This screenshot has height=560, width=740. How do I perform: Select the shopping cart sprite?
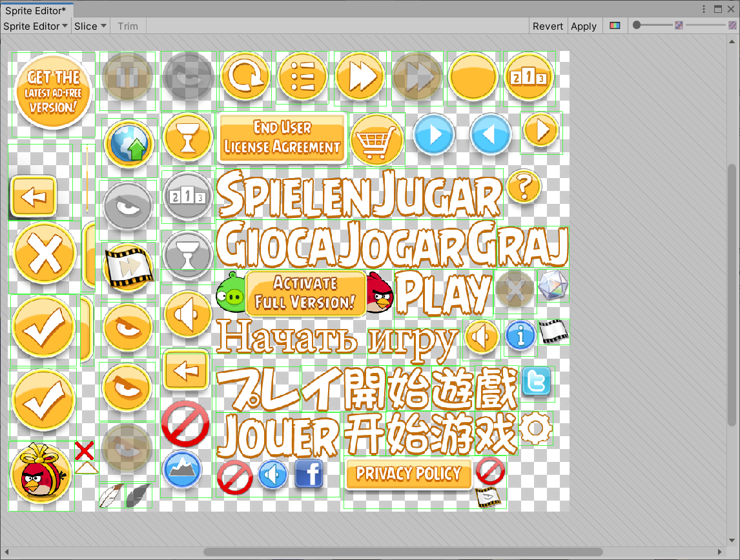[x=376, y=139]
